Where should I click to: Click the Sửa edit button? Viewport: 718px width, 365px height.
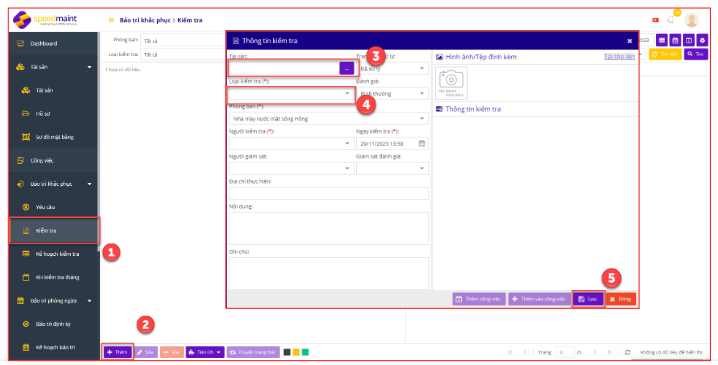[x=146, y=352]
